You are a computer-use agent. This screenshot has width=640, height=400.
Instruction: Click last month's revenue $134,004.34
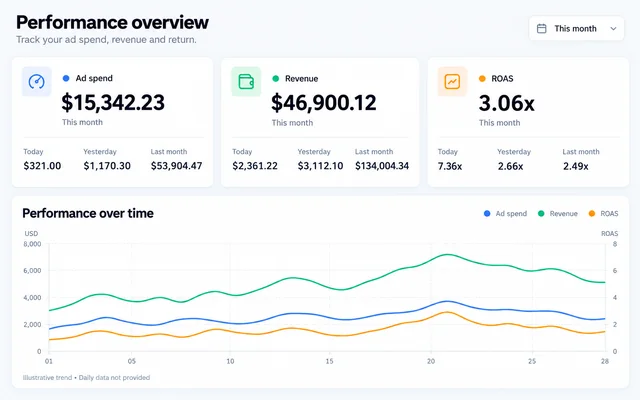coord(382,166)
